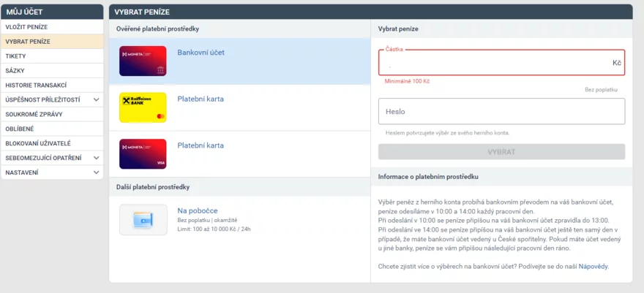Screen dimensions: 644x293
Task: Go to Oblíbené section
Action: pyautogui.click(x=52, y=129)
